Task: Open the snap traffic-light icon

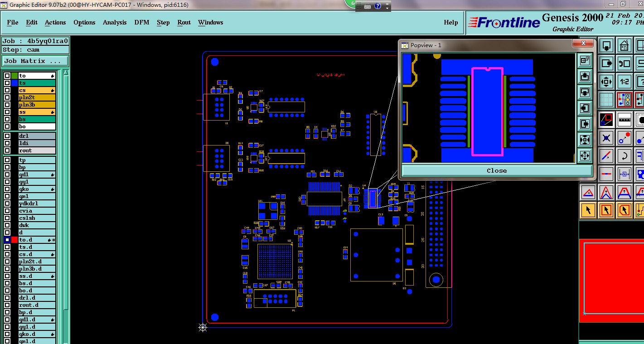Action: 625,99
